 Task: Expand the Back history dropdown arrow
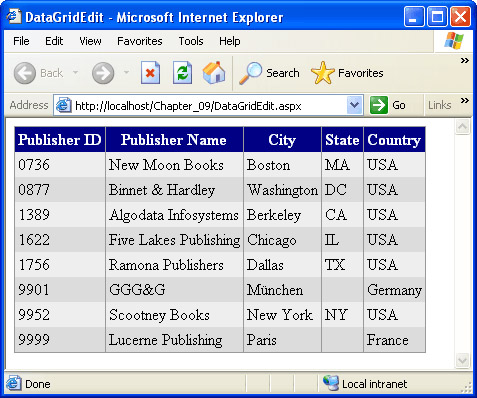(76, 72)
